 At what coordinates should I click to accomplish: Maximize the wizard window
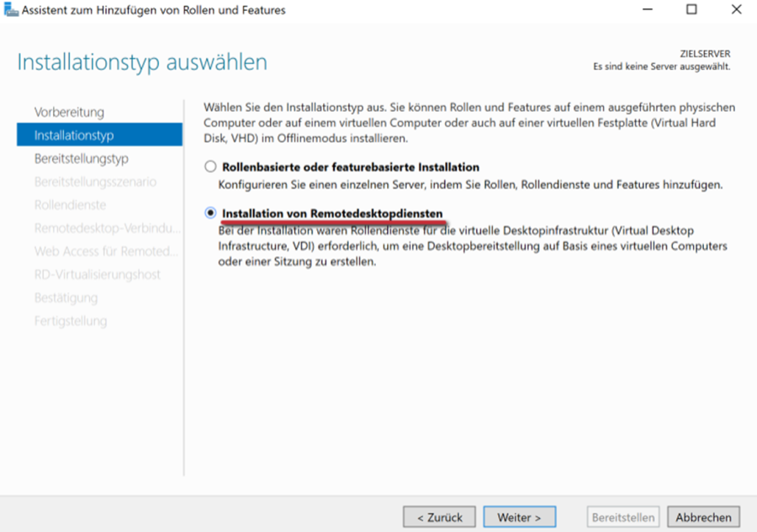click(691, 10)
